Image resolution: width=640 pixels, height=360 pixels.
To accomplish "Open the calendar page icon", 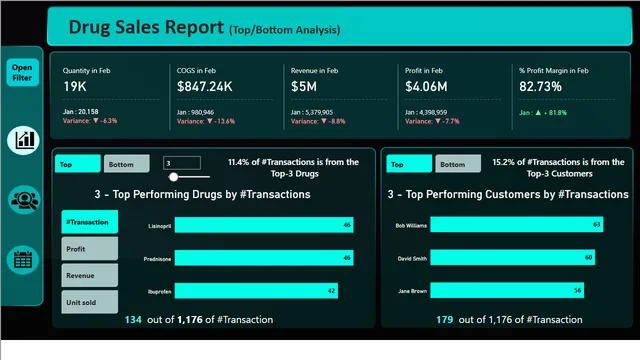I will [23, 260].
